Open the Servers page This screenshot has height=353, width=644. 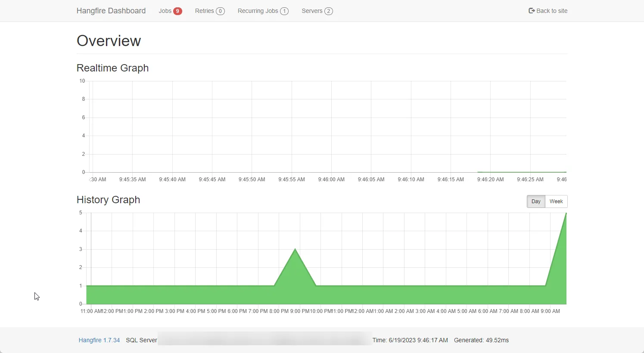tap(312, 11)
